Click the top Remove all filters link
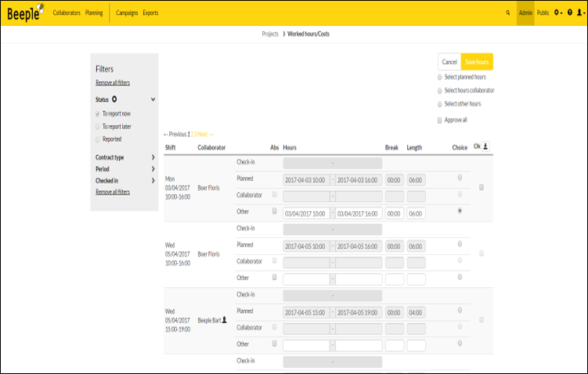 [x=113, y=83]
